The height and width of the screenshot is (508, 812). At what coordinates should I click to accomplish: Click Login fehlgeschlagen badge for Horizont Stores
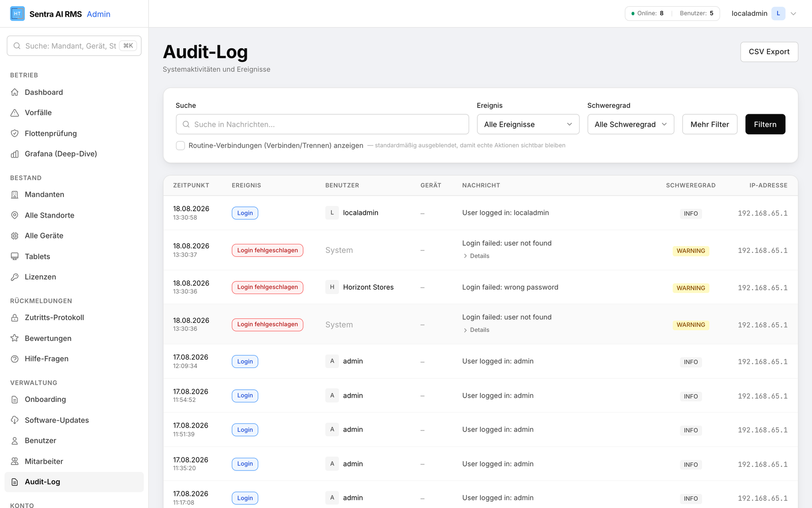(x=268, y=287)
